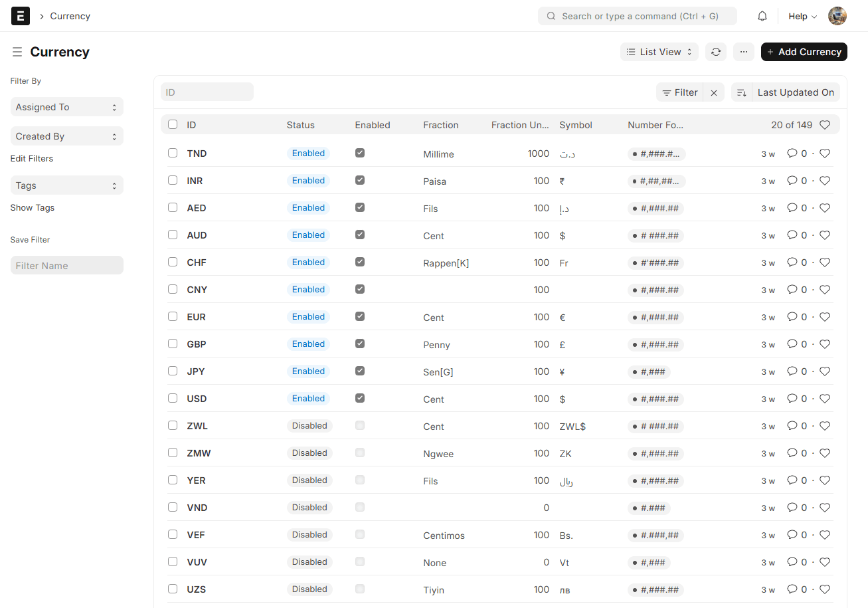Focus the search command bar
The image size is (868, 608).
[x=638, y=16]
